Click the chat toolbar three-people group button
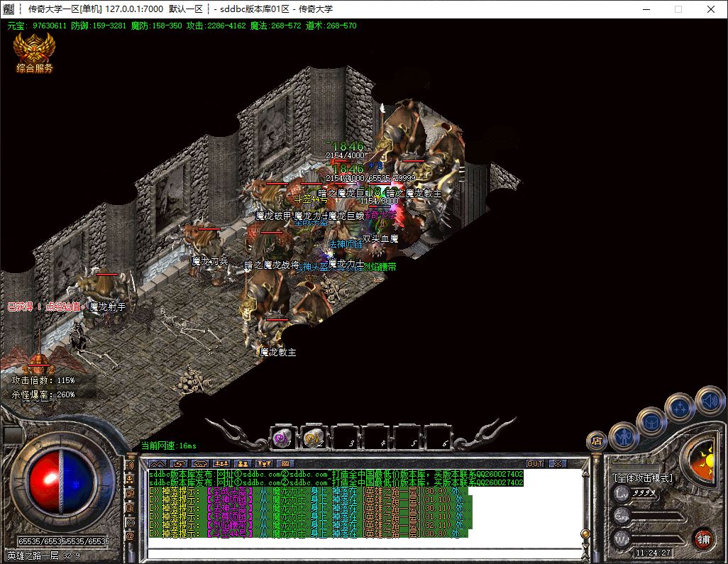Viewport: 728px width, 564px height. (x=221, y=463)
